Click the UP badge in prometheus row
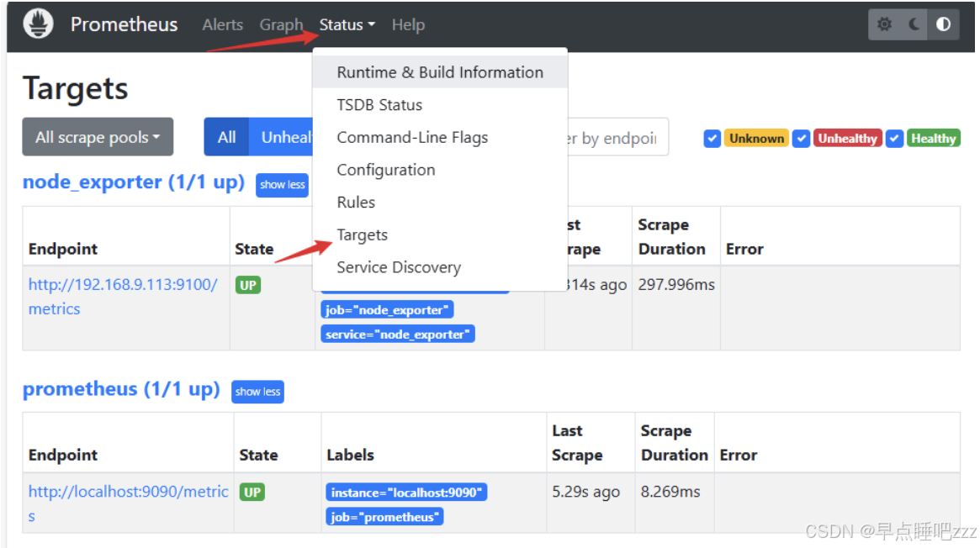 [252, 492]
